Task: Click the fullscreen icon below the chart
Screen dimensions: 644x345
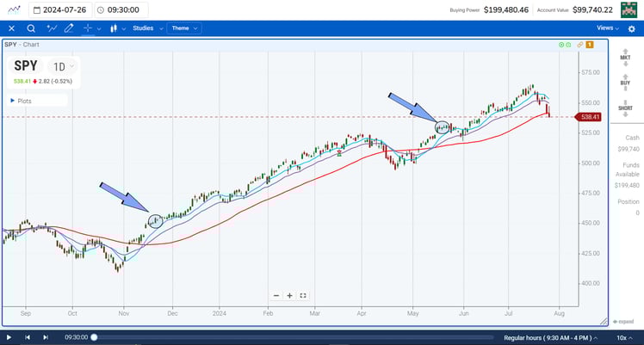Action: point(303,295)
